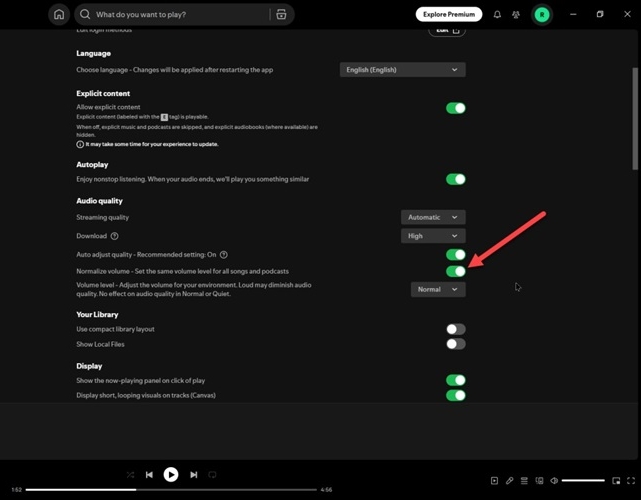Show lyrics with microphone icon
Screen dimensions: 641x500
click(509, 481)
